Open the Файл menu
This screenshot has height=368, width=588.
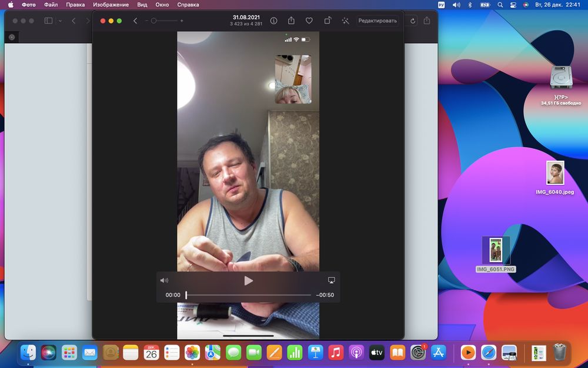coord(51,5)
